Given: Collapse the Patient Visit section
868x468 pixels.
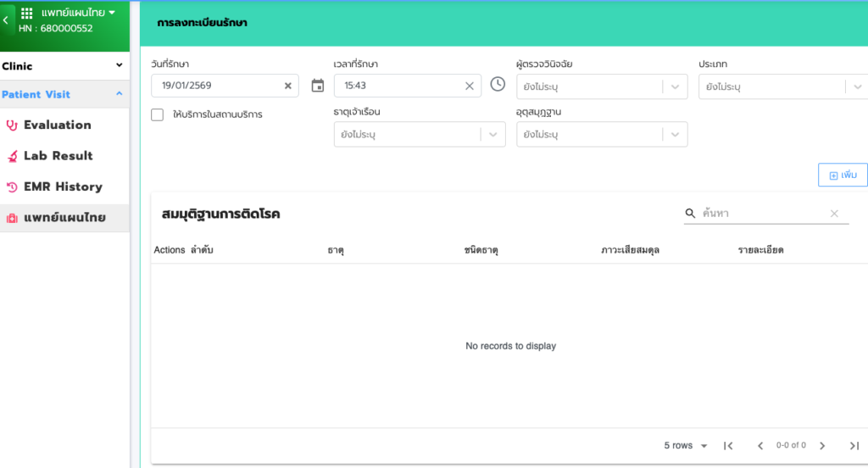Looking at the screenshot, I should click(120, 94).
